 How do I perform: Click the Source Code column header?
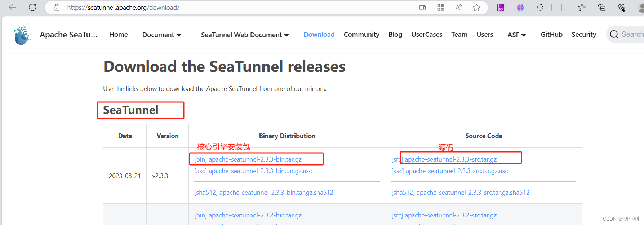(484, 136)
